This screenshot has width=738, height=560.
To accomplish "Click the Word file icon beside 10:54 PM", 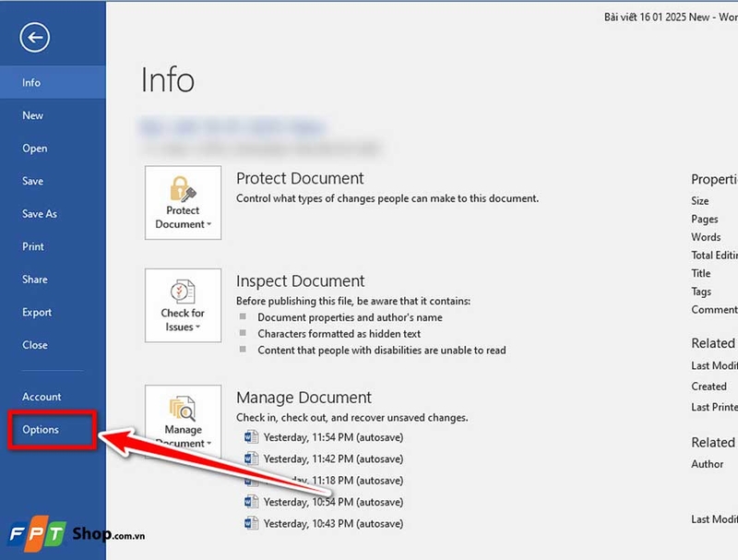I will pyautogui.click(x=251, y=502).
